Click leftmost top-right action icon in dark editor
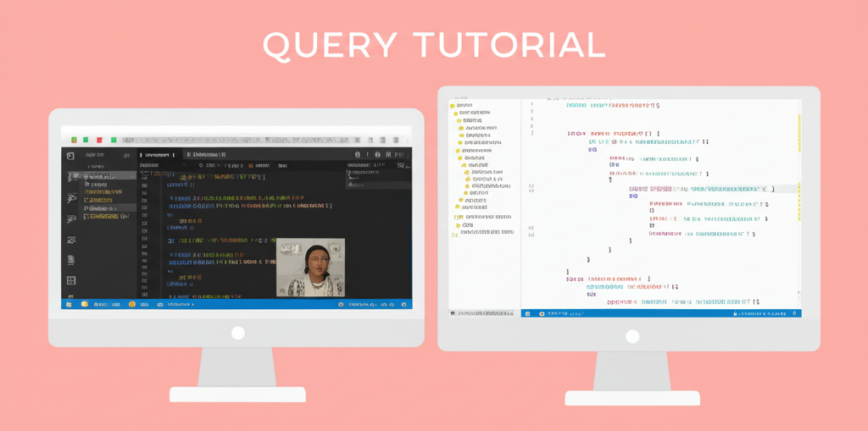868x431 pixels. coord(357,155)
